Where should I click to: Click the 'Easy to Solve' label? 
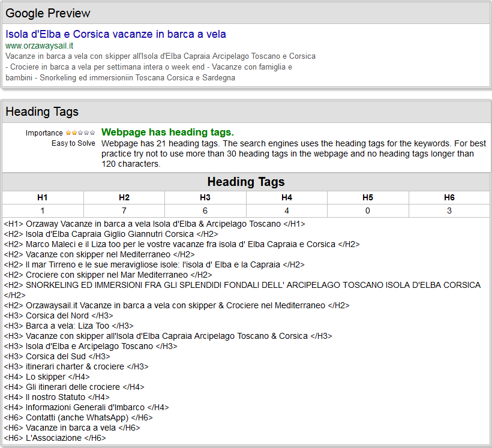click(x=73, y=143)
